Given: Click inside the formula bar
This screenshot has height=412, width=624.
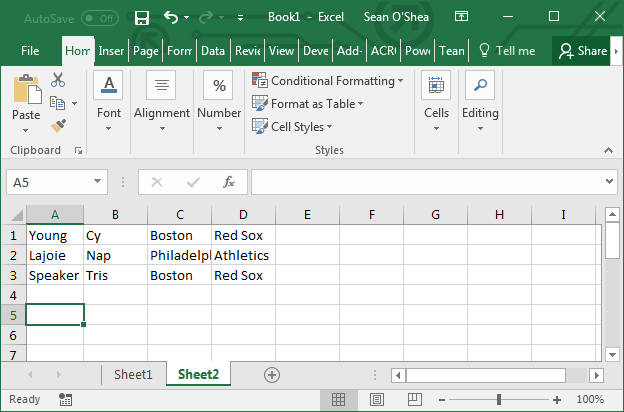Looking at the screenshot, I should coord(427,182).
